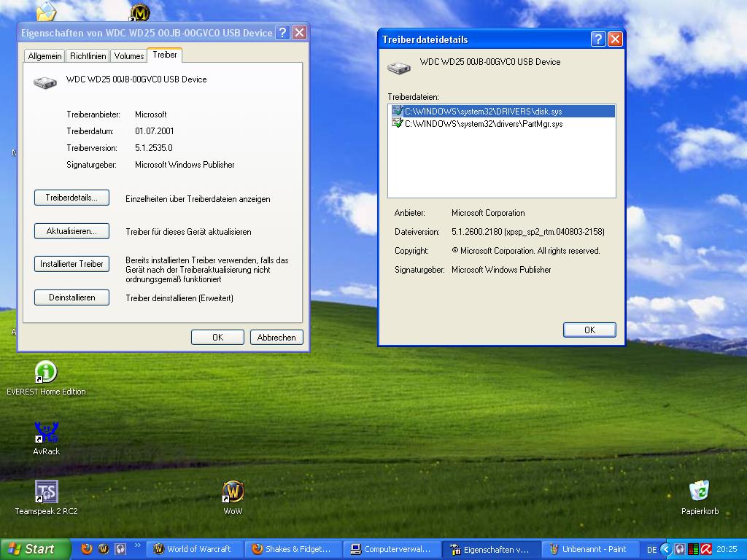Viewport: 747px width, 560px height.
Task: Select the Treiber tab
Action: [165, 55]
